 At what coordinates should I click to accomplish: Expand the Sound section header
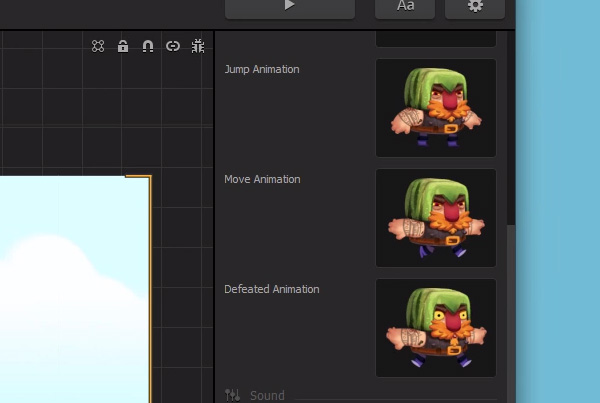point(267,395)
